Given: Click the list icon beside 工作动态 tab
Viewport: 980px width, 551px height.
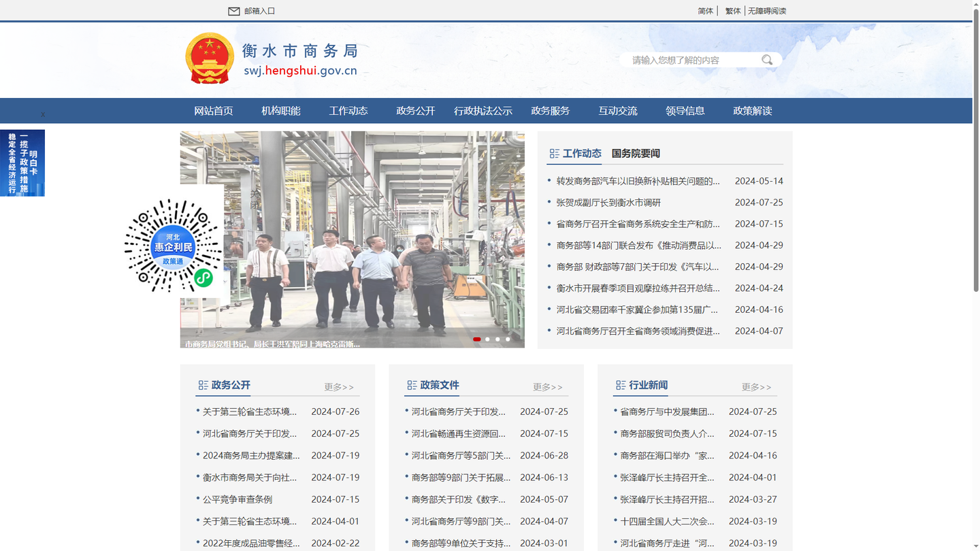Looking at the screenshot, I should tap(554, 154).
